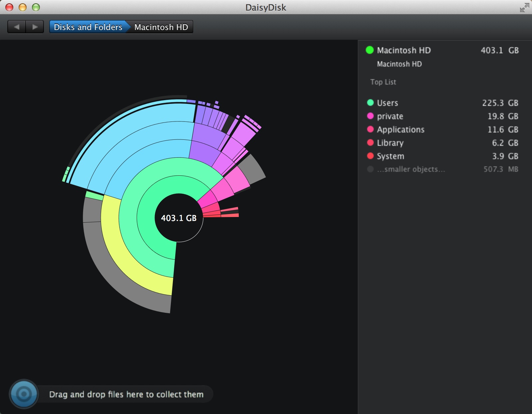
Task: Click the Users teal color dot
Action: click(x=370, y=103)
